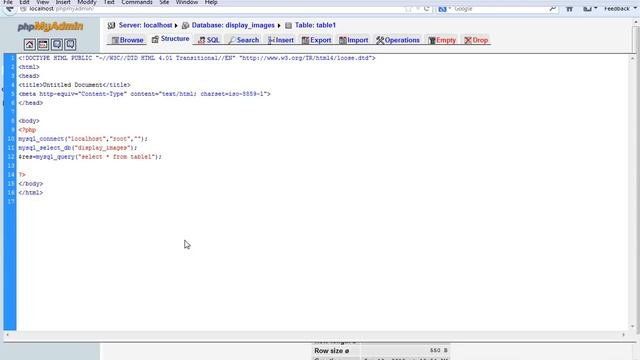Screen dimensions: 640x360
Task: Click the 'Row size ø' label
Action: [331, 351]
